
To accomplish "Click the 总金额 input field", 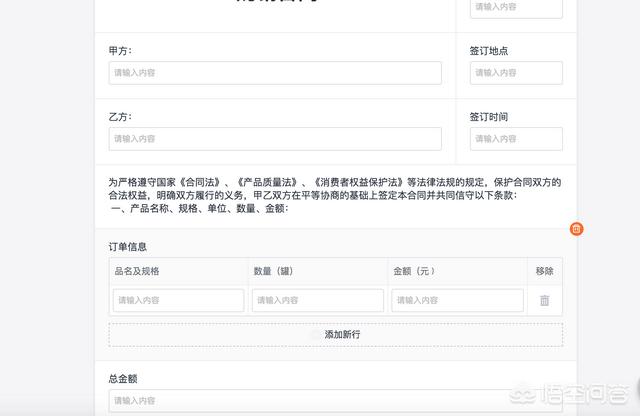I will tap(335, 402).
